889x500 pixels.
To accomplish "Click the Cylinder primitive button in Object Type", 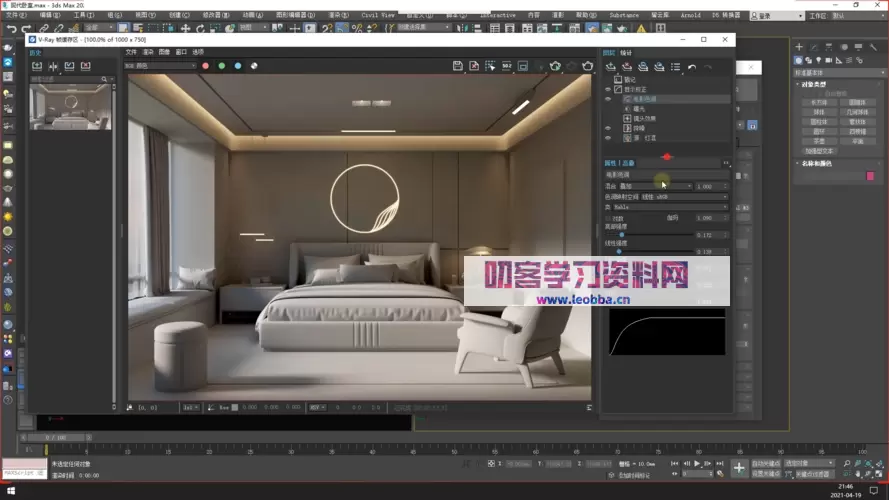I will coord(819,122).
